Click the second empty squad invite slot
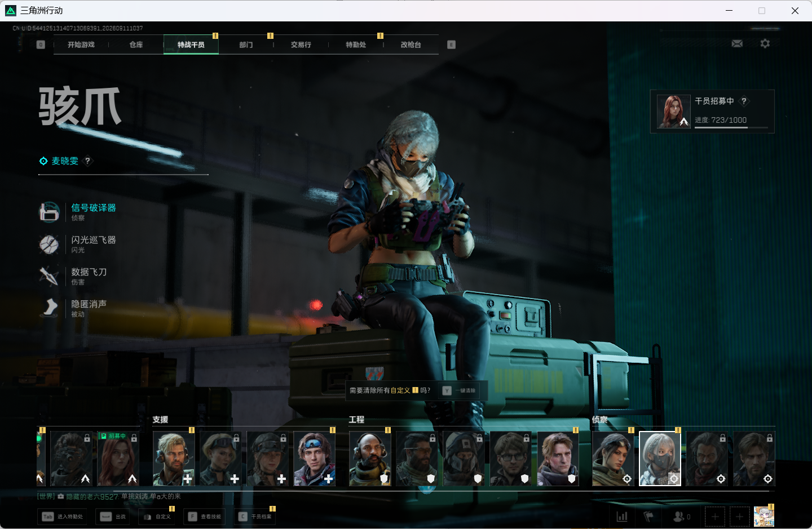The image size is (812, 529). [739, 517]
